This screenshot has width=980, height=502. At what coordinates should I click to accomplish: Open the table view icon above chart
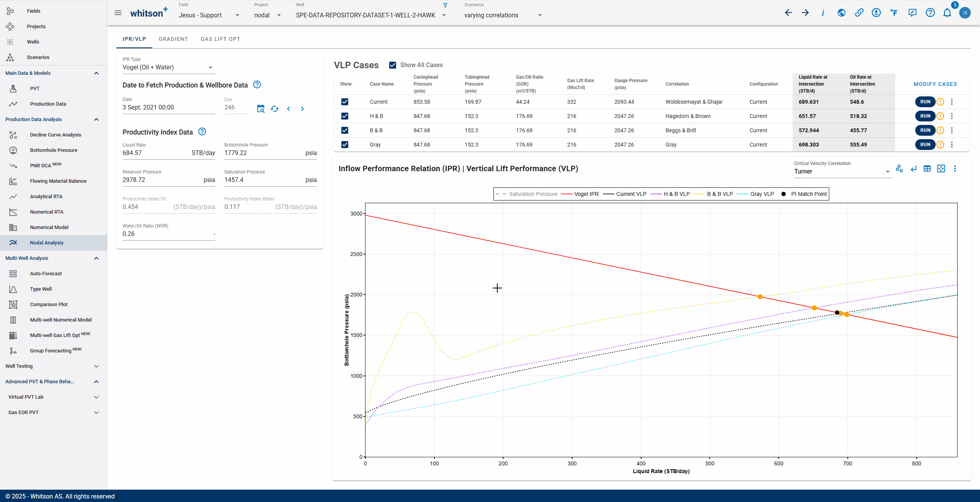[x=927, y=168]
